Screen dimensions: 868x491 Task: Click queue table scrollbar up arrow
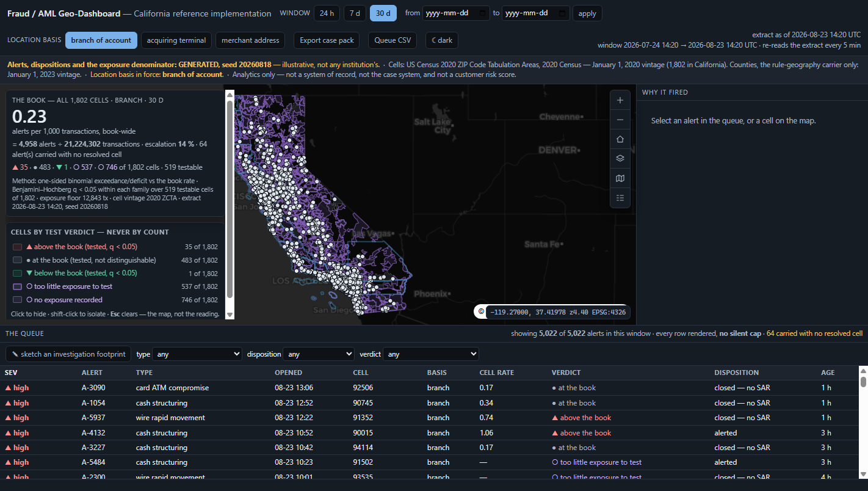pos(863,370)
